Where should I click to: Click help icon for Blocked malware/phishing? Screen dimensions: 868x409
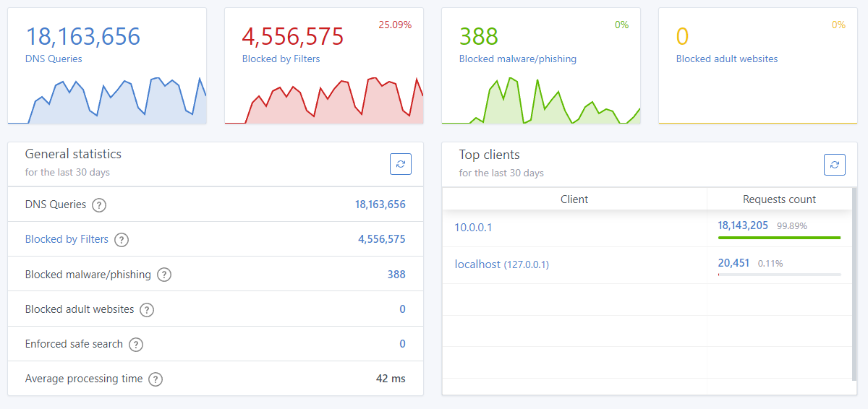(164, 275)
